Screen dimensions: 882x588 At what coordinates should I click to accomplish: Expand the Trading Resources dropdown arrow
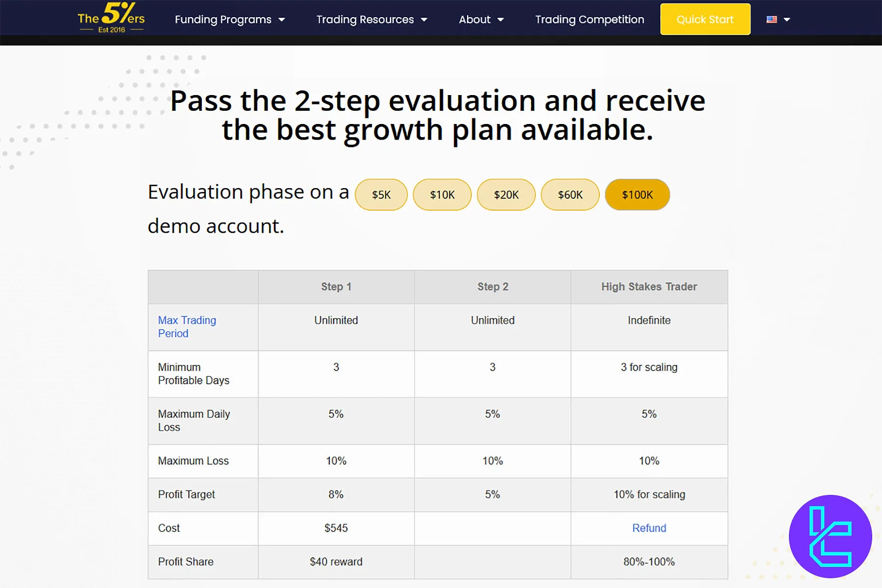coord(424,20)
